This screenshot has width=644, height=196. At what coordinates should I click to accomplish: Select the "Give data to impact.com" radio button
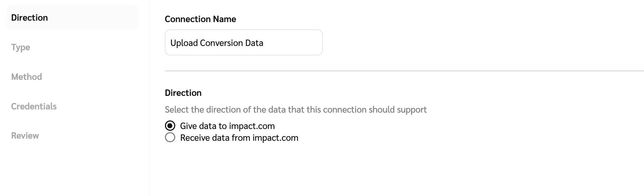click(170, 126)
